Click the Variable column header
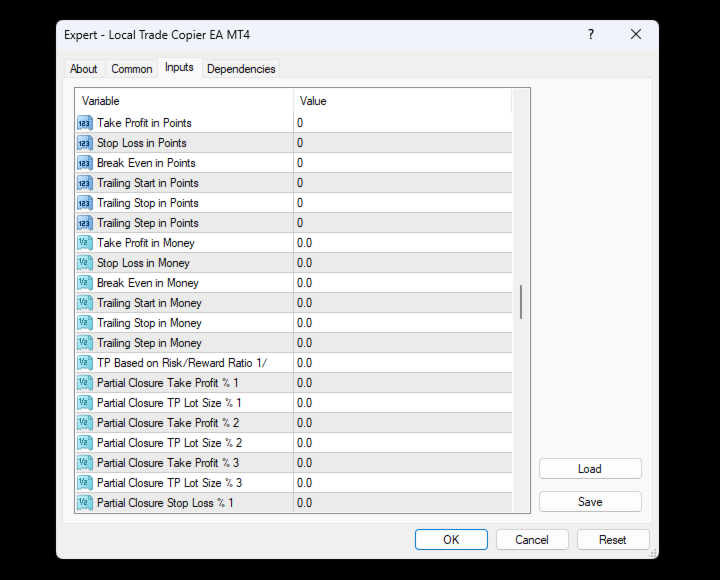This screenshot has height=580, width=720. pyautogui.click(x=184, y=101)
